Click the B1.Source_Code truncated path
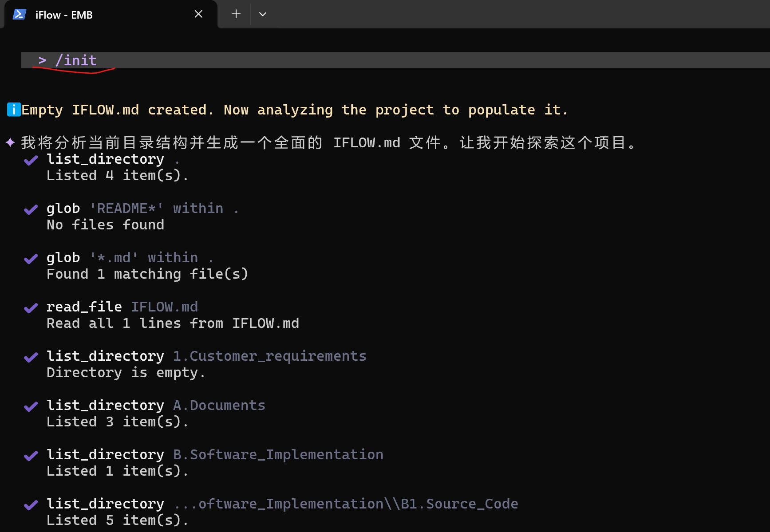 346,504
